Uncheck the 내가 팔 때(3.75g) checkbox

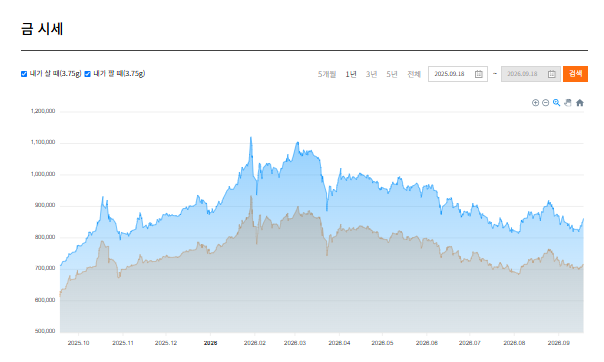(x=87, y=74)
